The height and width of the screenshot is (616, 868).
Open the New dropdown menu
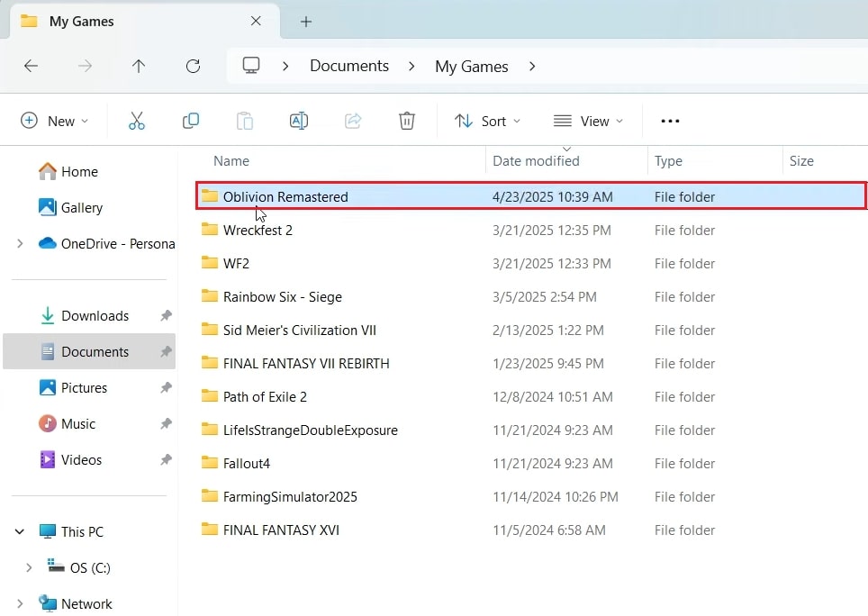[x=54, y=121]
